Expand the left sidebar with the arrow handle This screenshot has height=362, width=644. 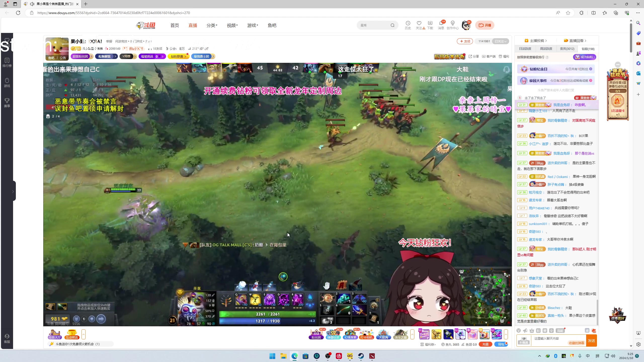(13, 191)
